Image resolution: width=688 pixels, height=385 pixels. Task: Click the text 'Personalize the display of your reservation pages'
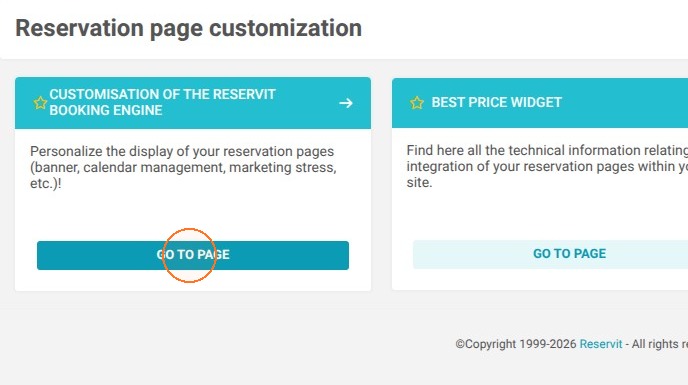182,151
